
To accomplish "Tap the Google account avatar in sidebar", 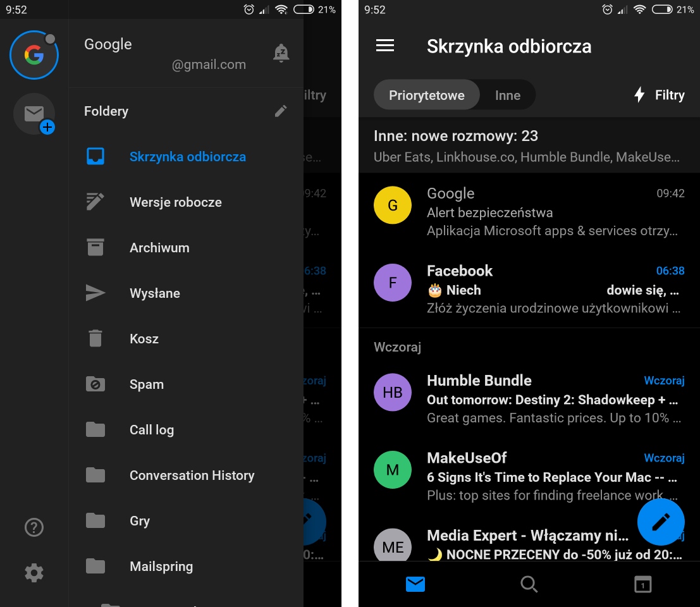I will [34, 55].
